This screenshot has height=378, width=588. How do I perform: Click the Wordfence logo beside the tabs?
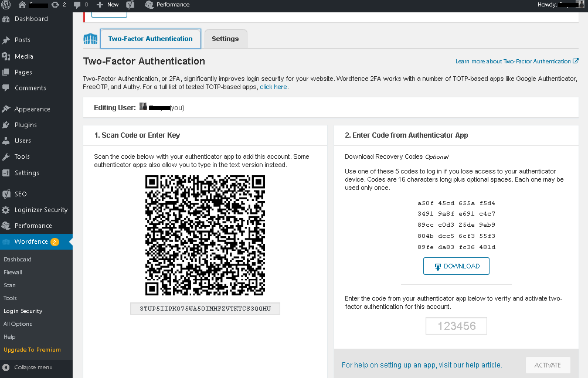90,39
